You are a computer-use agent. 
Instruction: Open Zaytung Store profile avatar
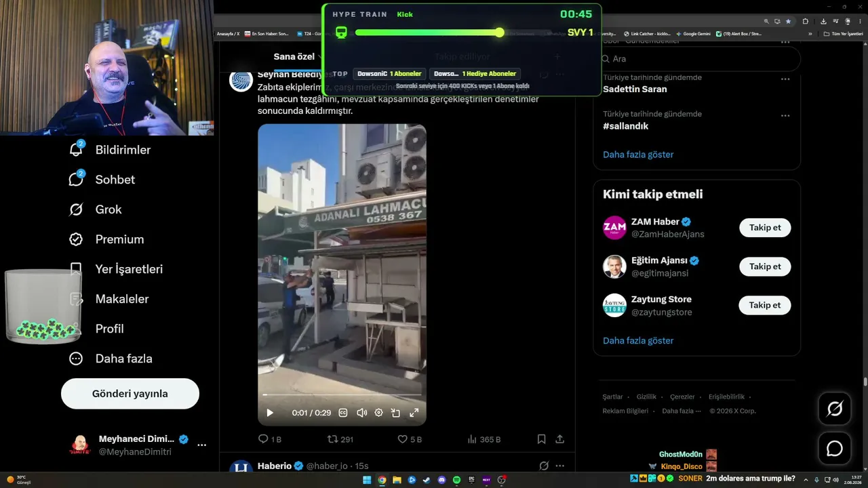pyautogui.click(x=614, y=305)
